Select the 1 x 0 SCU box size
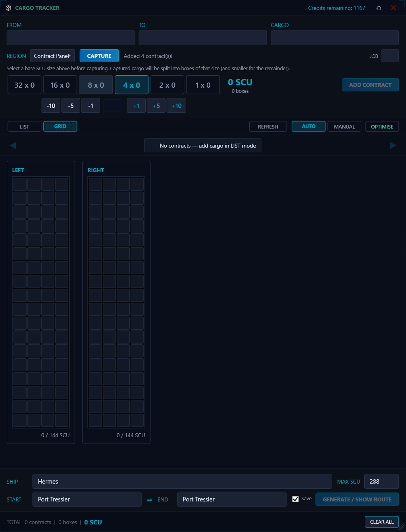This screenshot has height=532, width=406. [203, 85]
